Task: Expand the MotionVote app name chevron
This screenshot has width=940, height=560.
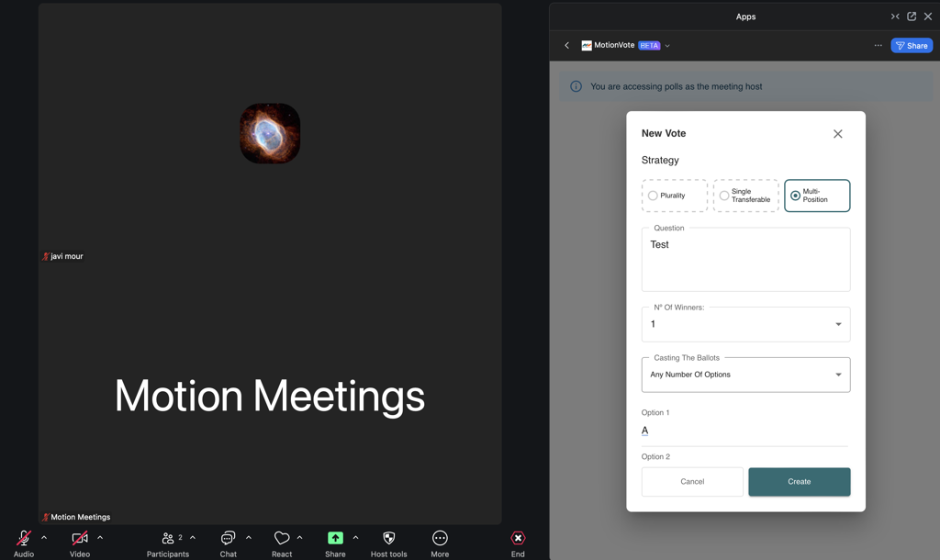Action: pos(667,46)
